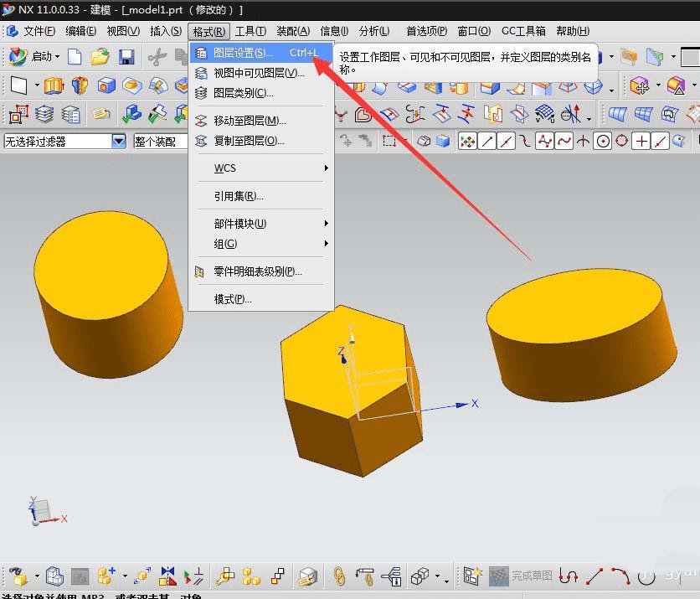
Task: Click the sketch rectangle icon in third toolbar row
Action: (19, 114)
